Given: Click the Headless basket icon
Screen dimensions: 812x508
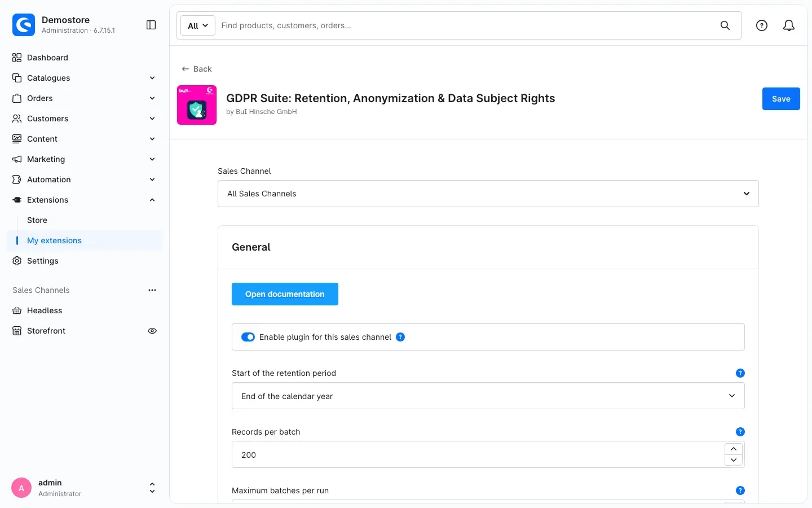Looking at the screenshot, I should (x=17, y=310).
